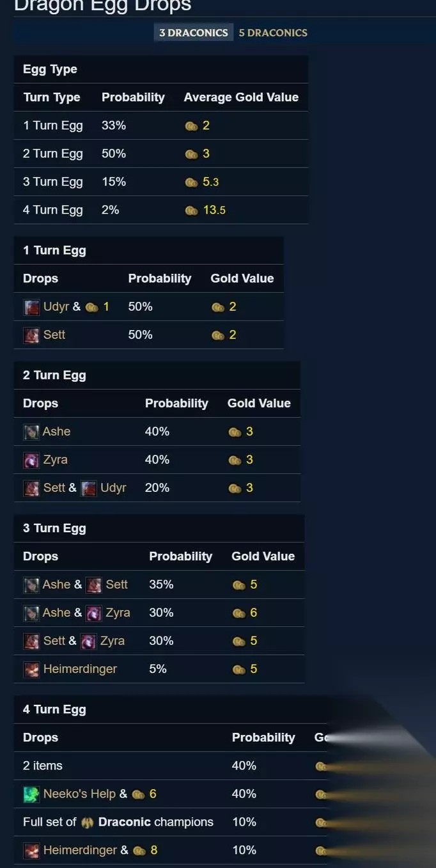Click the gold coin icon beside 13.5
Image resolution: width=436 pixels, height=868 pixels.
[191, 210]
